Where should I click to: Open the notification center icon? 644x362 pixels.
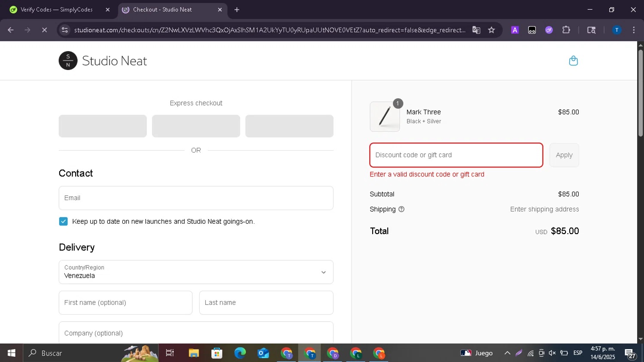point(630,353)
